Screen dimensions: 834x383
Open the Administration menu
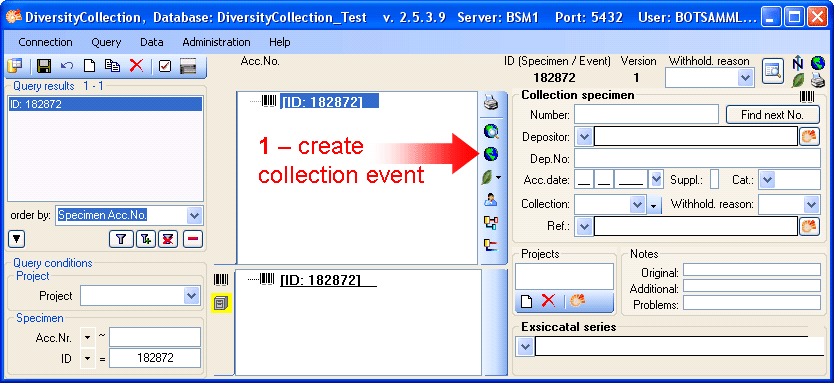(x=216, y=42)
